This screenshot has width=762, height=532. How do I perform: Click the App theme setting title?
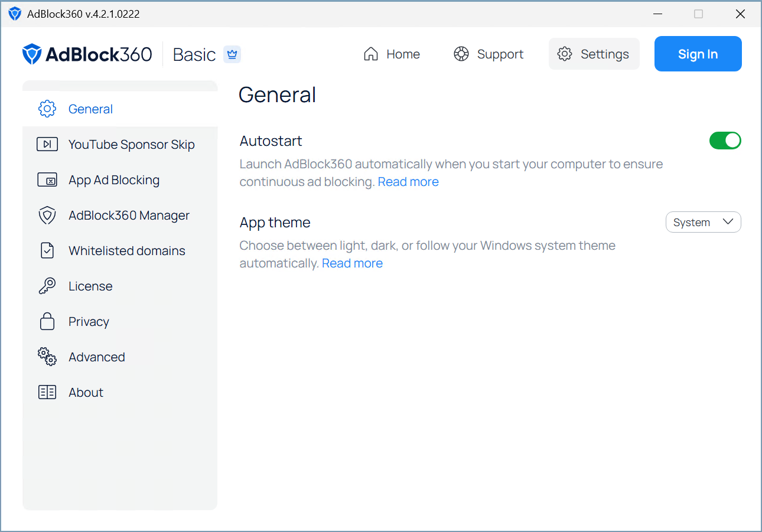pos(275,223)
